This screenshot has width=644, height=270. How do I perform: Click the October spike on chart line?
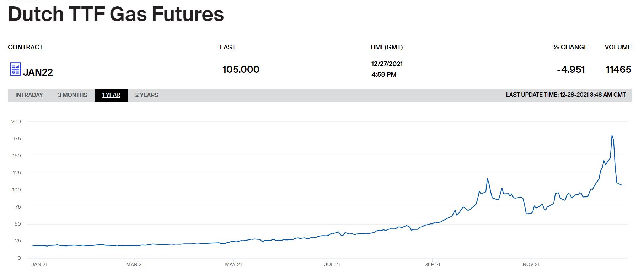pos(487,179)
